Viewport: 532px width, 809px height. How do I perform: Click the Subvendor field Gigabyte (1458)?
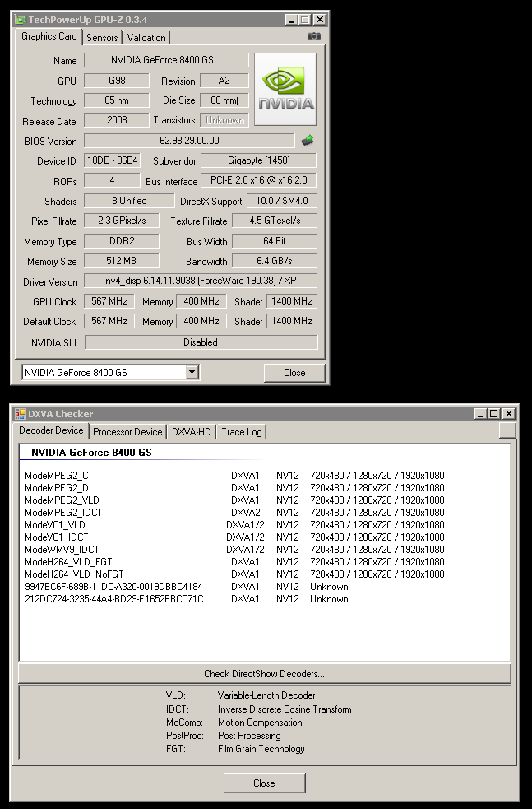pyautogui.click(x=258, y=160)
